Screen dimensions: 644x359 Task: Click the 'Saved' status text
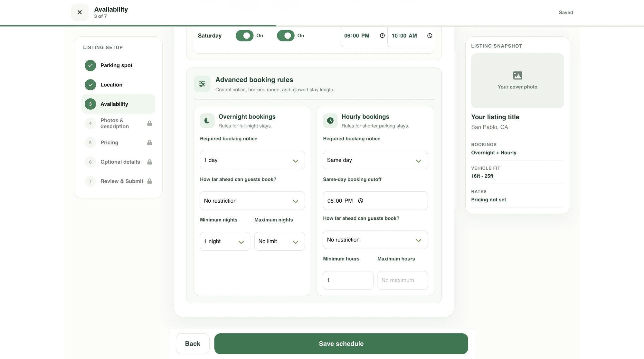(566, 13)
